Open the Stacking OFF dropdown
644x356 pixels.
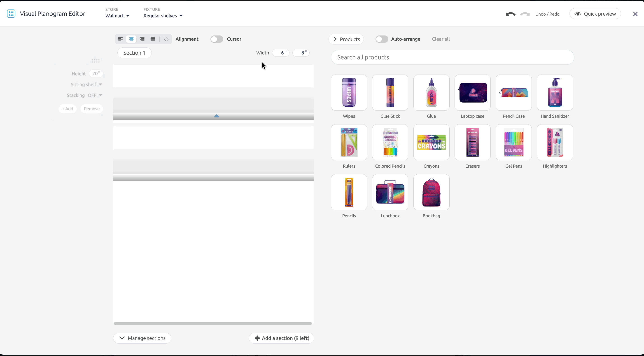(95, 95)
